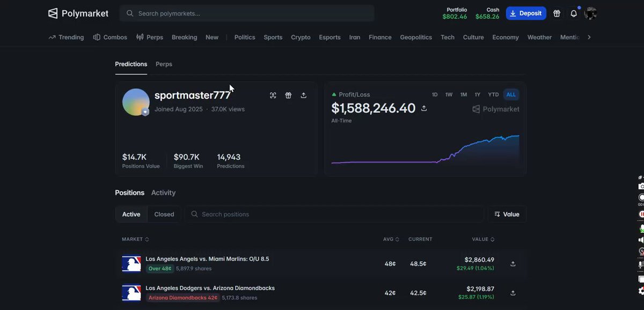The height and width of the screenshot is (310, 644).
Task: Click the search magnifier icon in header
Action: point(130,13)
